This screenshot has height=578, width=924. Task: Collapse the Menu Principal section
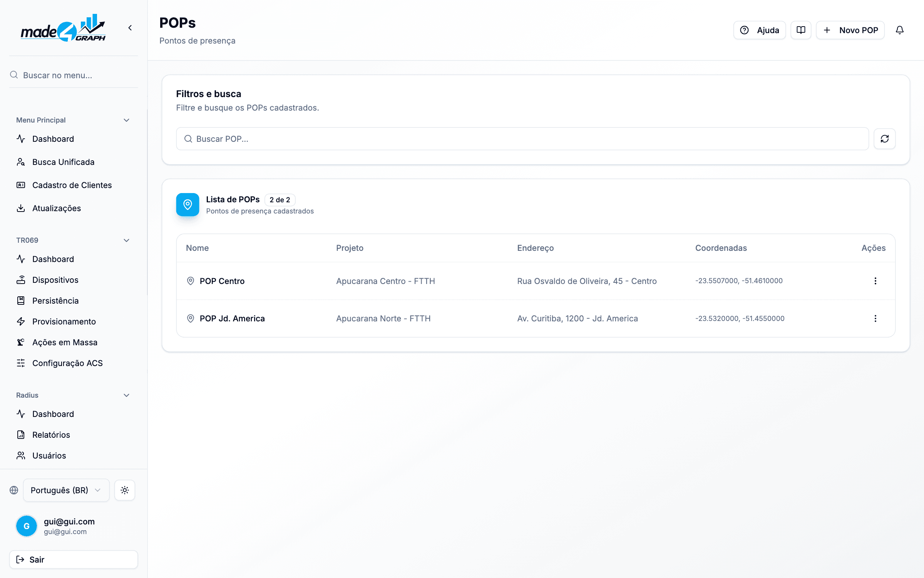(x=126, y=120)
